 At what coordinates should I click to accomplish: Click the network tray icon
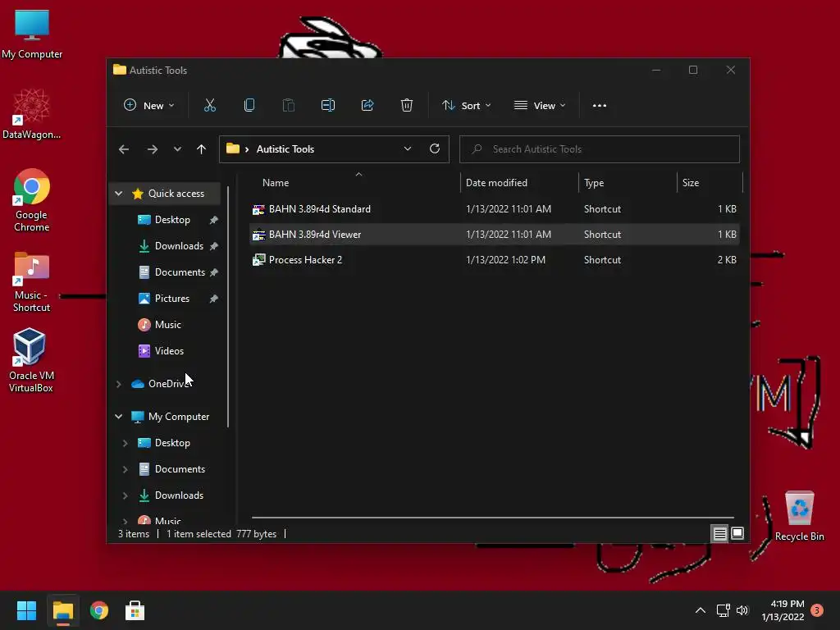point(723,610)
